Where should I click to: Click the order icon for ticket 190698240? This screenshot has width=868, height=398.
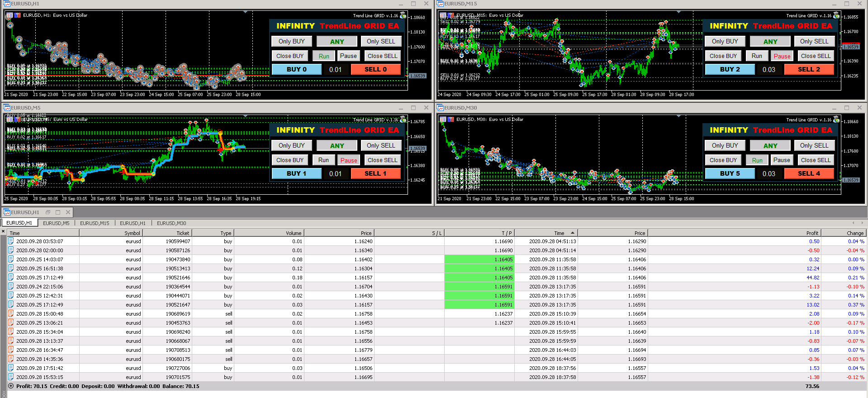point(11,332)
